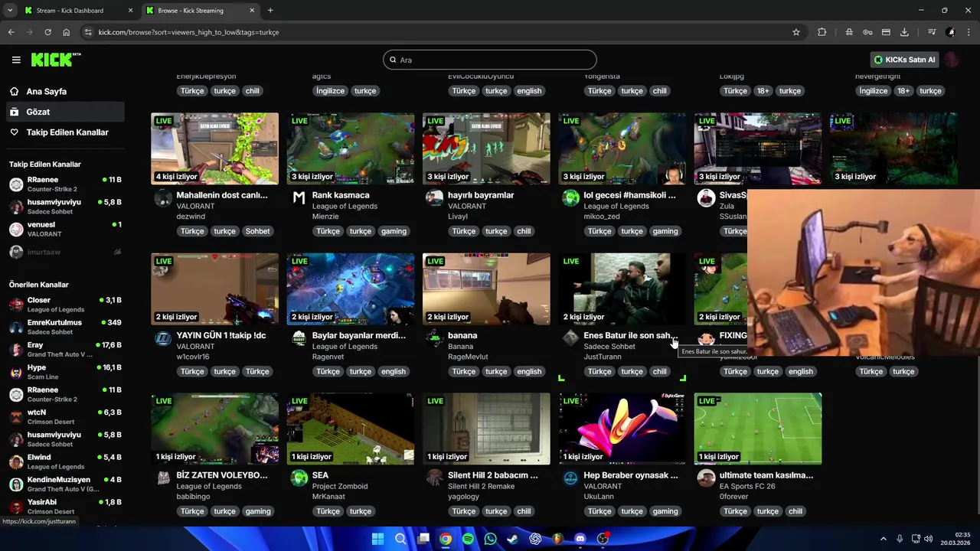The image size is (980, 551).
Task: Open Chrome downloads icon
Action: [904, 32]
